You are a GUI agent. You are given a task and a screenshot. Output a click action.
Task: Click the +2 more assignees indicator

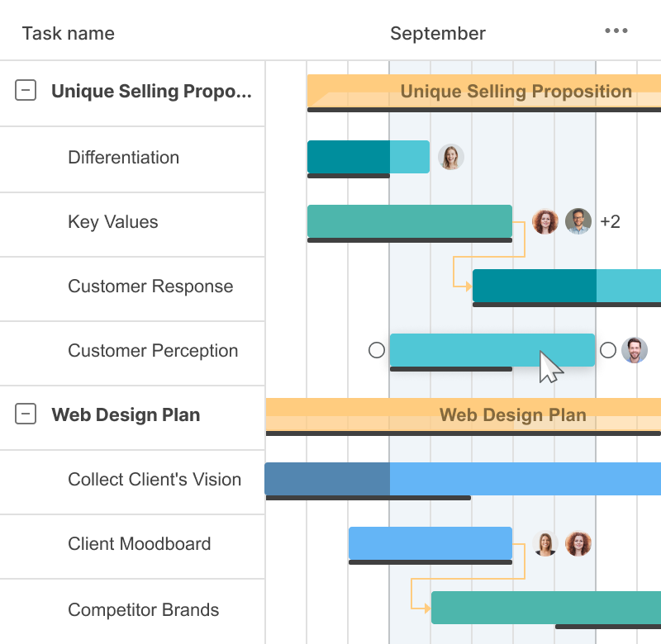[610, 221]
